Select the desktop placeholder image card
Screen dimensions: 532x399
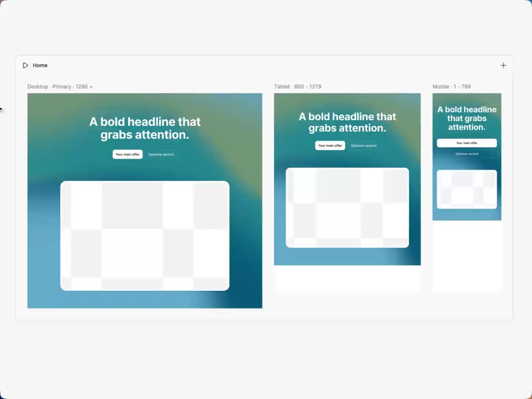click(145, 236)
